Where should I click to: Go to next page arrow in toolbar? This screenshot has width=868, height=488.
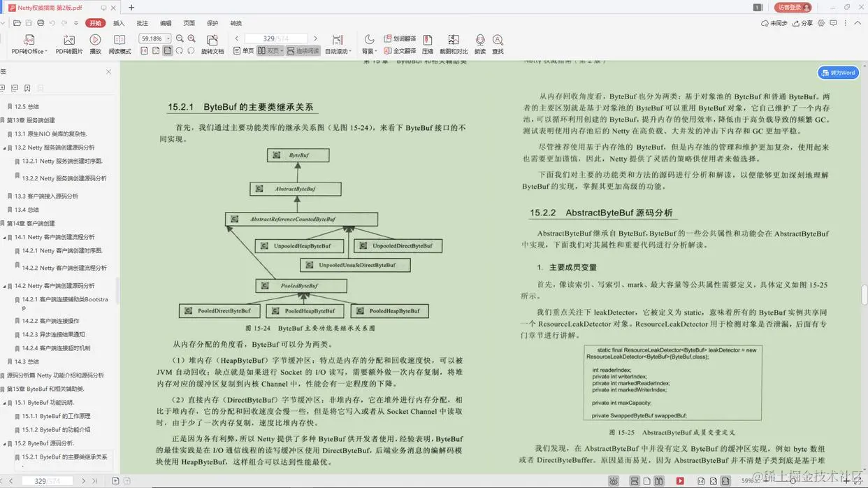click(315, 38)
